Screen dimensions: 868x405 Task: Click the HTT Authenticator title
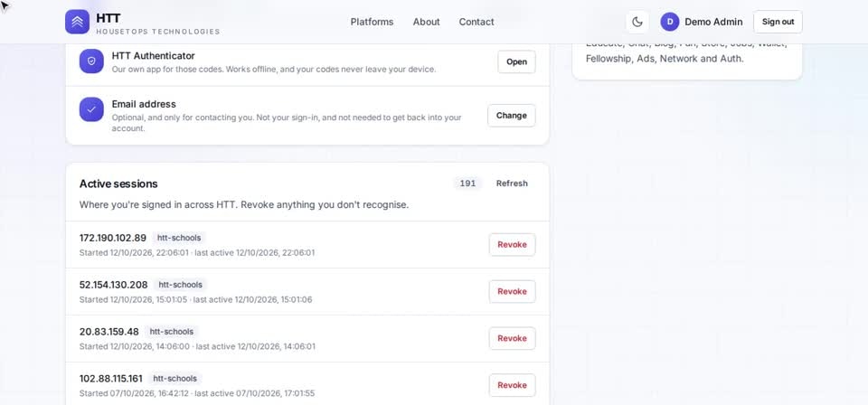coord(154,56)
